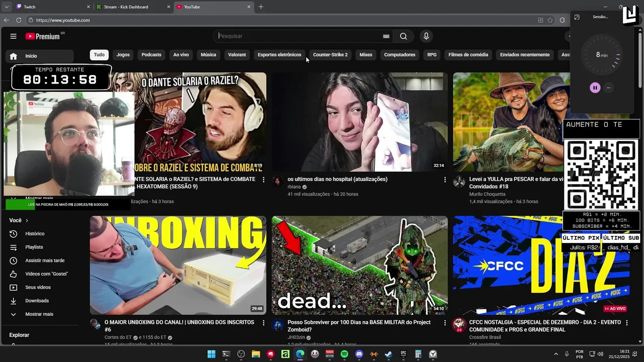
Task: Go to Início in the sidebar
Action: tap(40, 56)
